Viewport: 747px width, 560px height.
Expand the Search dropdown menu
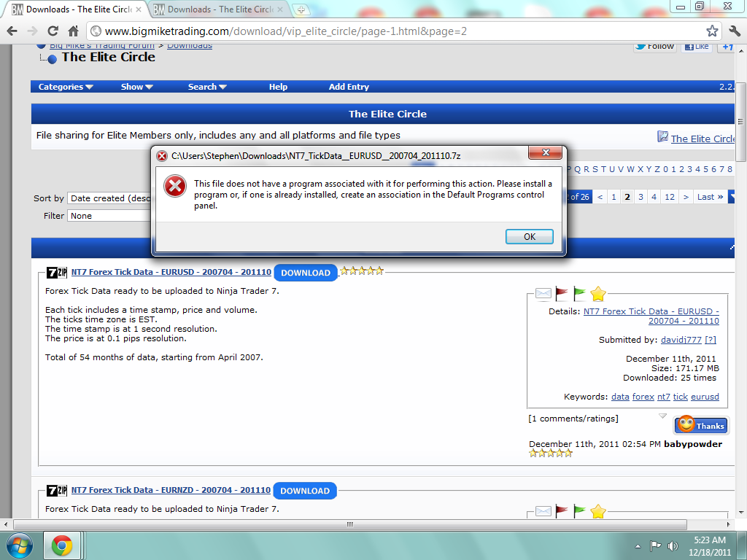207,87
